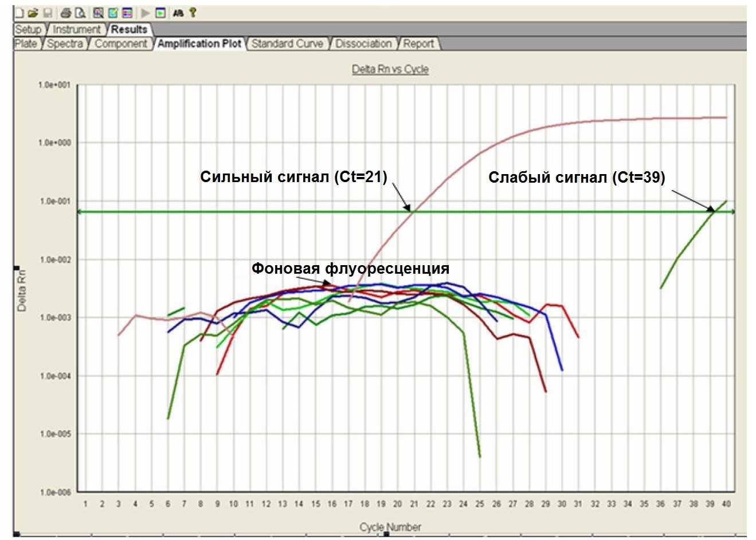Open the Dissociation tab

tap(363, 44)
